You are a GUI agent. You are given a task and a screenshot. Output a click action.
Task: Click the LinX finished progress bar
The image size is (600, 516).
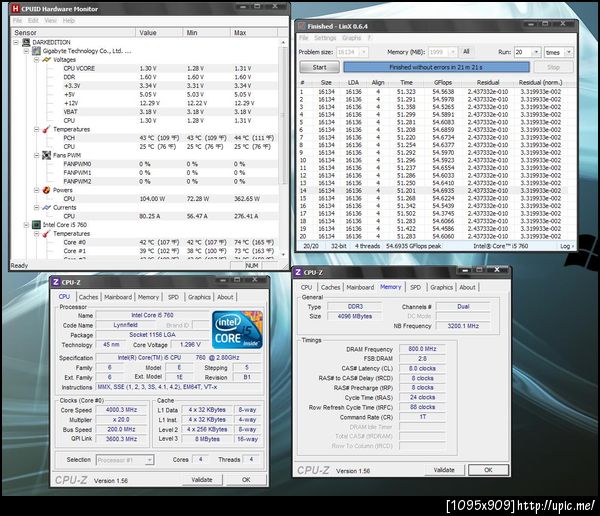tap(436, 67)
